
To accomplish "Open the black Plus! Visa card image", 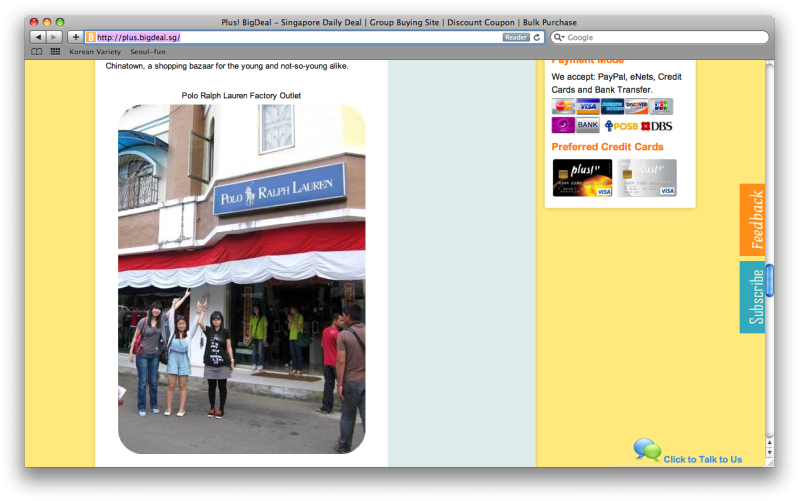I will pos(582,178).
